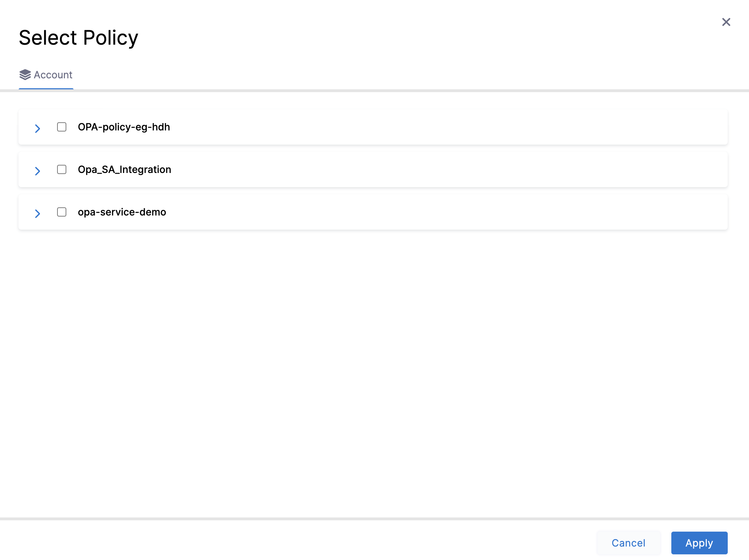749x560 pixels.
Task: Select the opa-service-demo checkbox
Action: click(x=61, y=212)
